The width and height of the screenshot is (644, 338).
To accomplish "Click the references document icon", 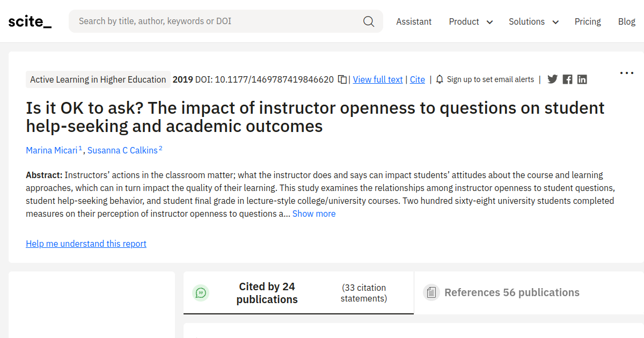I will coord(431,292).
